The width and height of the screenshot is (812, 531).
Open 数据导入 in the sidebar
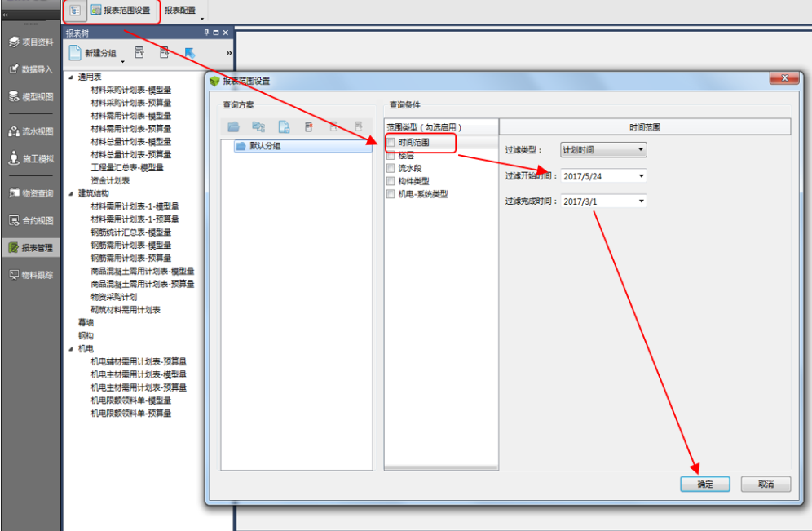click(31, 69)
